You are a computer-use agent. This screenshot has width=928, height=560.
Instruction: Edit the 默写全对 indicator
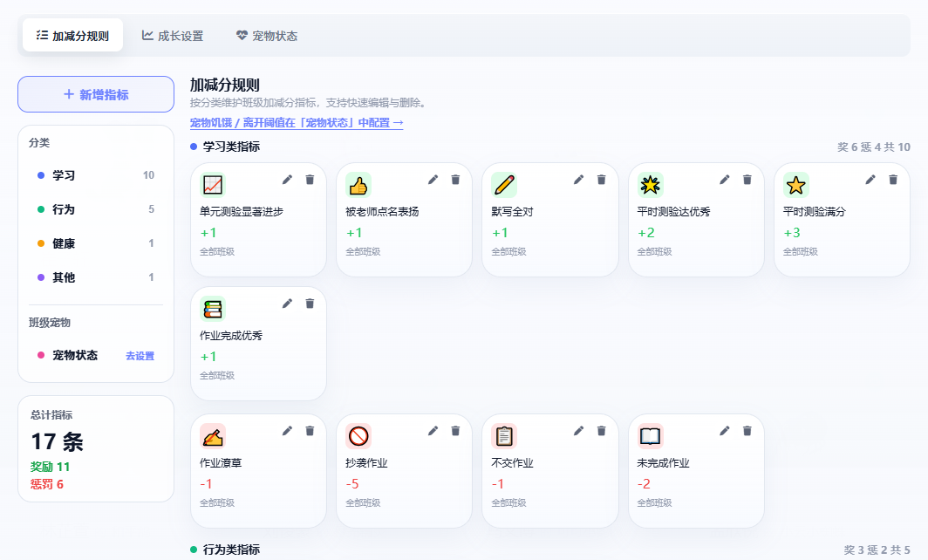coord(579,180)
